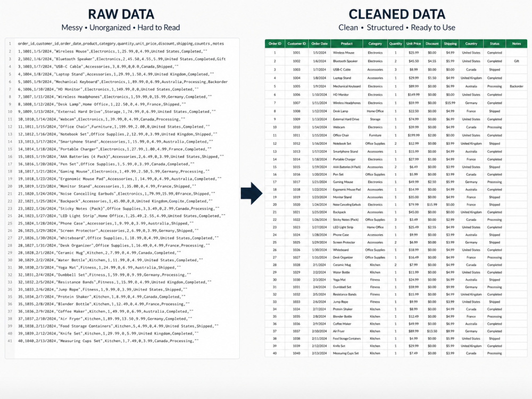Click customer ID 1040 in cleaned table
Screen dimensions: 532x399
tap(296, 353)
